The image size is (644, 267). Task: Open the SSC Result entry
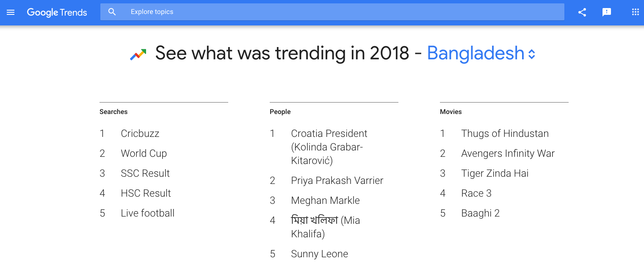tap(145, 173)
